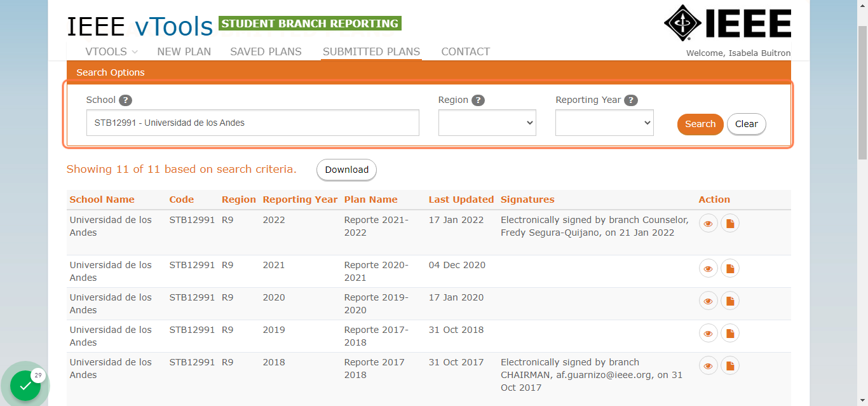Sort by Region column header
Image resolution: width=868 pixels, height=406 pixels.
tap(239, 200)
